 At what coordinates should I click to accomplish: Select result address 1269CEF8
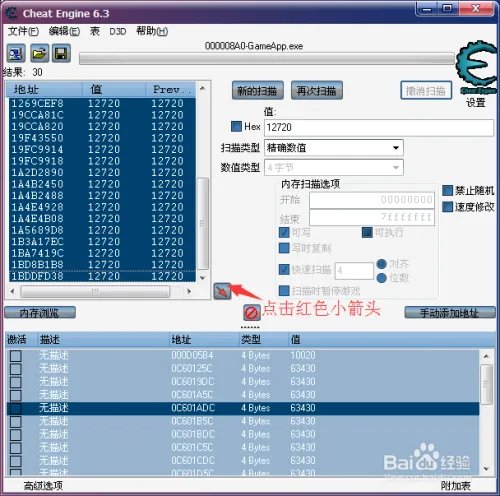[37, 103]
